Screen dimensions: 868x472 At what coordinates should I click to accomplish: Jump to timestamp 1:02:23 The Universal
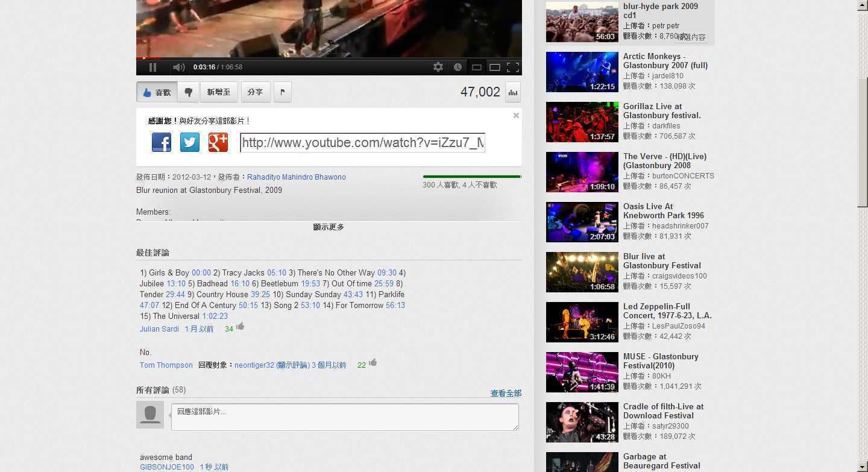pos(215,316)
